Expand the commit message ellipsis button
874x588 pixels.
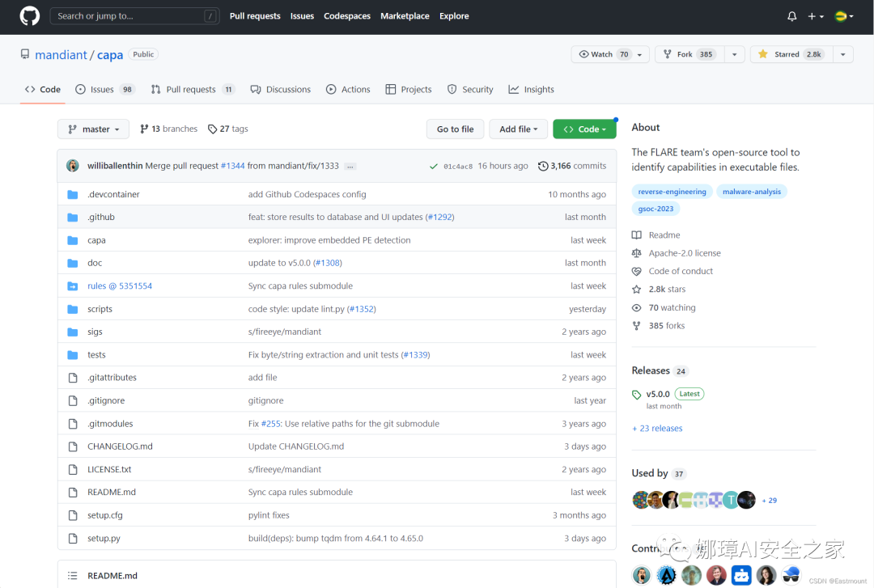point(350,166)
